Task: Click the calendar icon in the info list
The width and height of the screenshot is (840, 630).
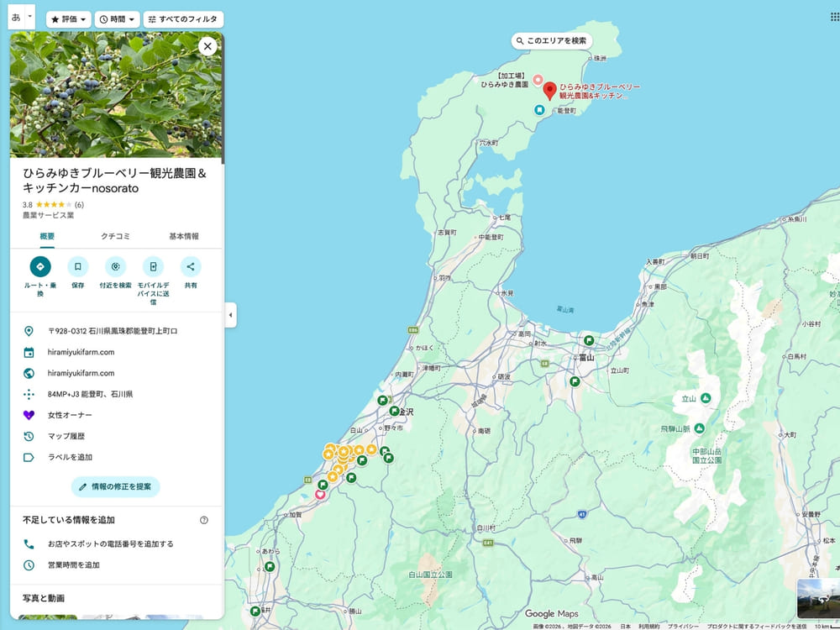Action: 29,352
